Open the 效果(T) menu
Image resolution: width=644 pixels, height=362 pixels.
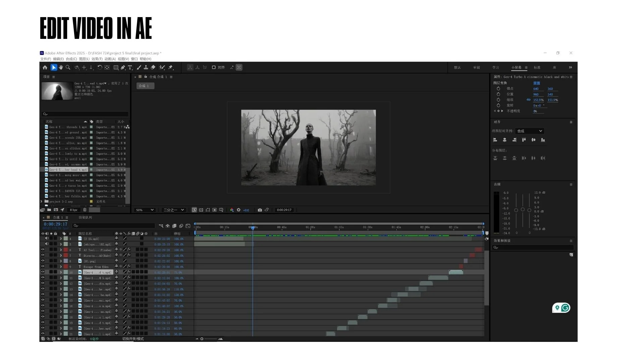(97, 59)
